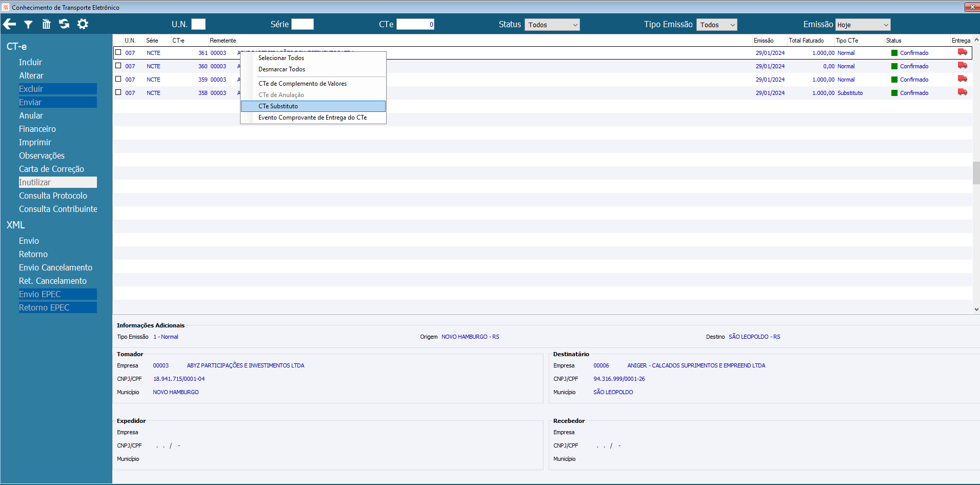The height and width of the screenshot is (485, 980).
Task: Click Inutilizar in the sidebar
Action: tap(57, 182)
